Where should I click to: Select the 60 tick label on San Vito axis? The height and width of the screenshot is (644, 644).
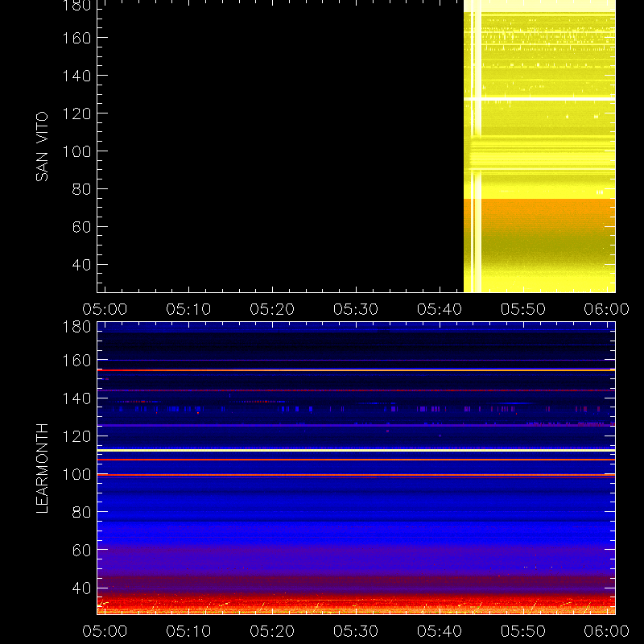[81, 227]
